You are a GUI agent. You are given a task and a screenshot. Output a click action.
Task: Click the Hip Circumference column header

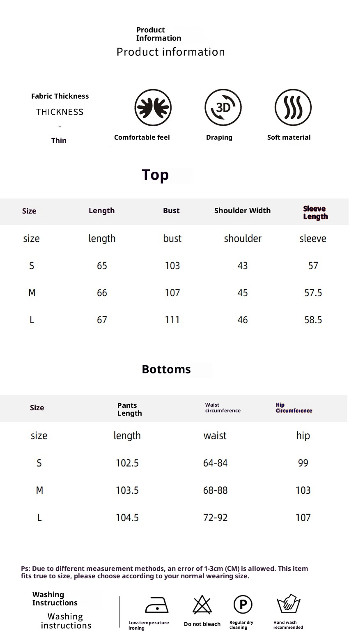pyautogui.click(x=294, y=408)
